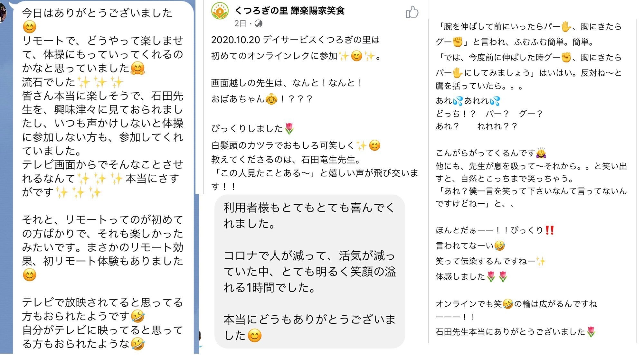644x362 pixels.
Task: Click the chat line 今日はありがとうございました
Action: coord(97,13)
